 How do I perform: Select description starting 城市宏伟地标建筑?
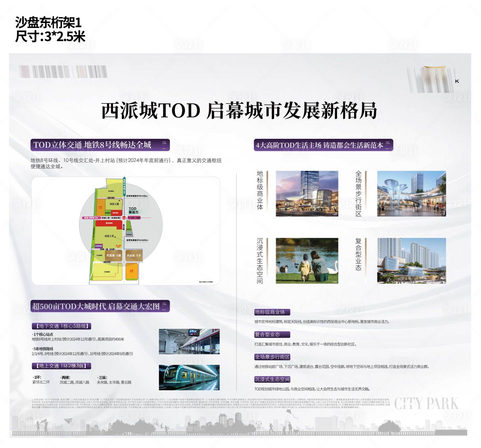(322, 322)
